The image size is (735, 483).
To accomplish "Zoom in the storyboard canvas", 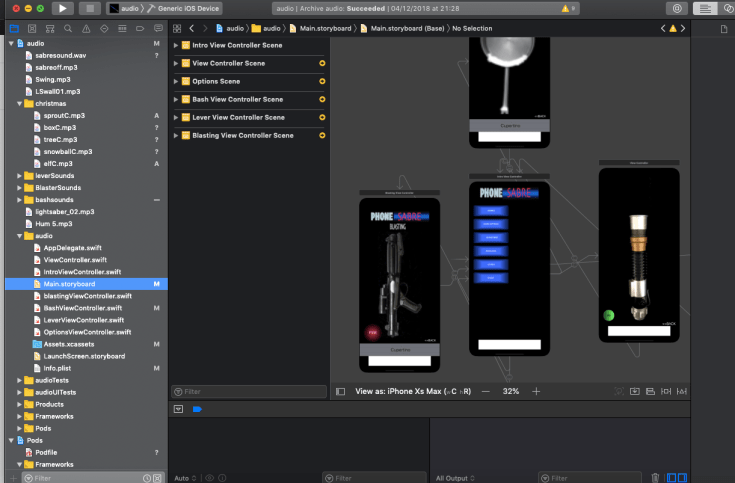I will (536, 392).
